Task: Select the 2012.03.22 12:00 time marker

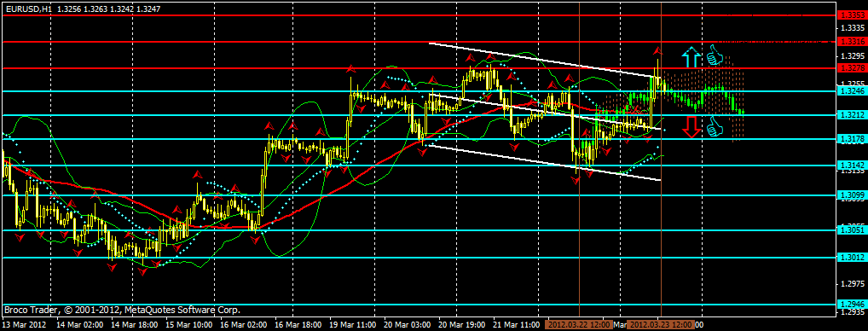Action: [578, 324]
